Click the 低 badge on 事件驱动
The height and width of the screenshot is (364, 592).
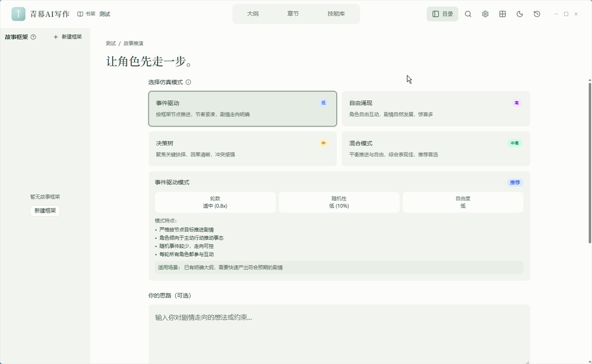[x=323, y=103]
